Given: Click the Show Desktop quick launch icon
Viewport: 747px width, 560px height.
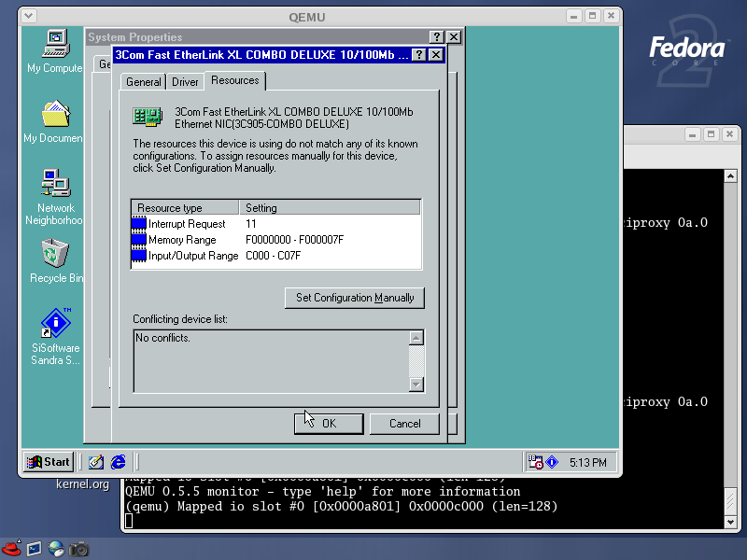Looking at the screenshot, I should coord(96,462).
